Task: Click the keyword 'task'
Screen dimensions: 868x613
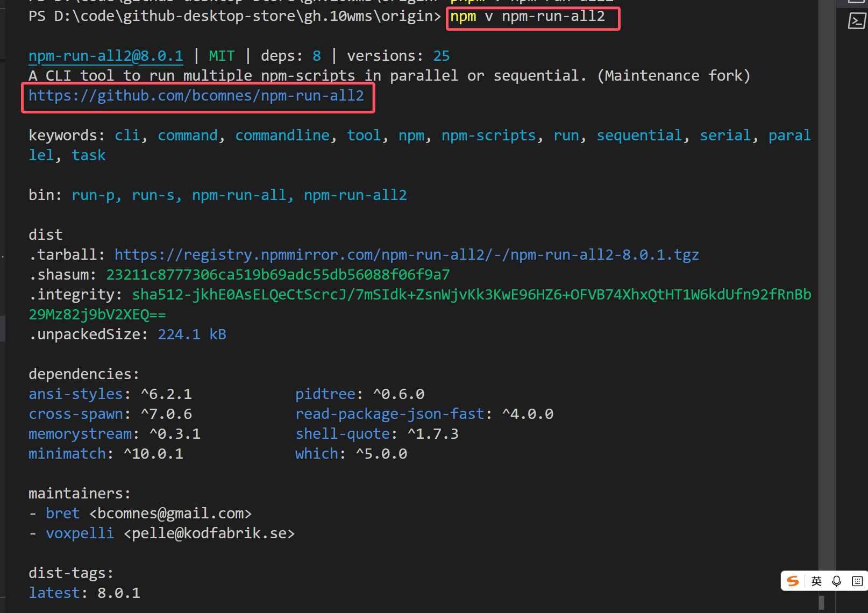Action: [89, 155]
